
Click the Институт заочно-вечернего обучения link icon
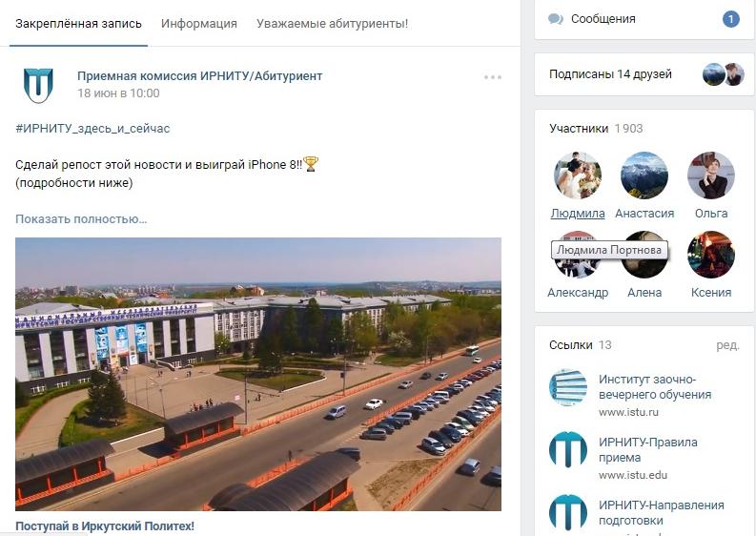point(568,388)
